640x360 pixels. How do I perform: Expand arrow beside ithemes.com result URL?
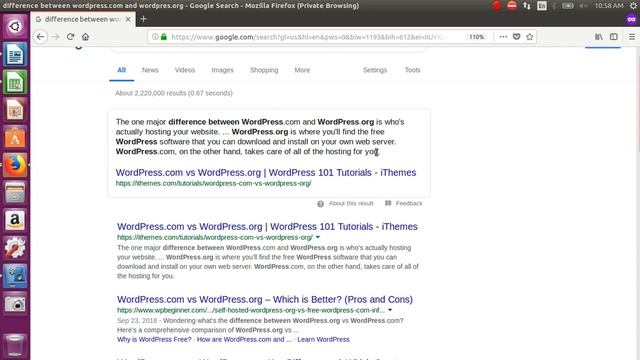click(318, 237)
